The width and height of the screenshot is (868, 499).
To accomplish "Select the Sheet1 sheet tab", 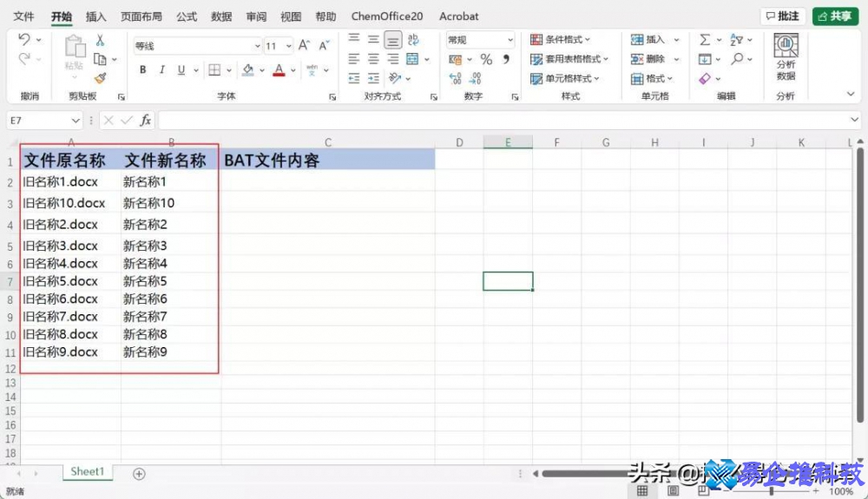I will pyautogui.click(x=87, y=471).
